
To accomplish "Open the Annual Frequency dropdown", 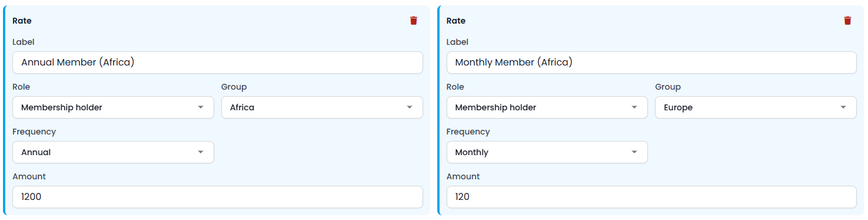I will [x=113, y=152].
